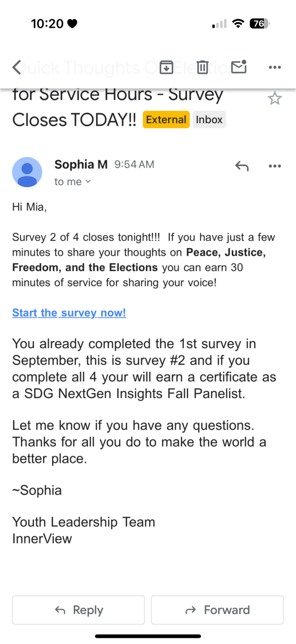Tap the Reply button at the bottom
The width and height of the screenshot is (296, 644).
point(78,610)
